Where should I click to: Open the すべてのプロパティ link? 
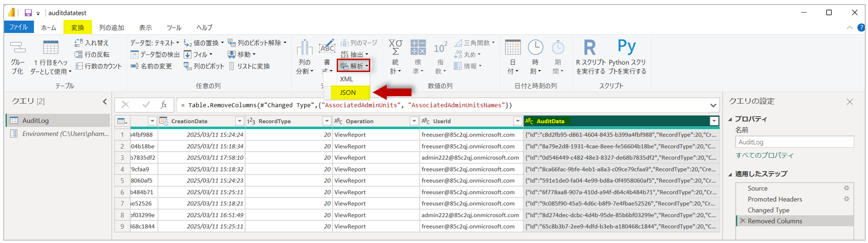tap(764, 155)
